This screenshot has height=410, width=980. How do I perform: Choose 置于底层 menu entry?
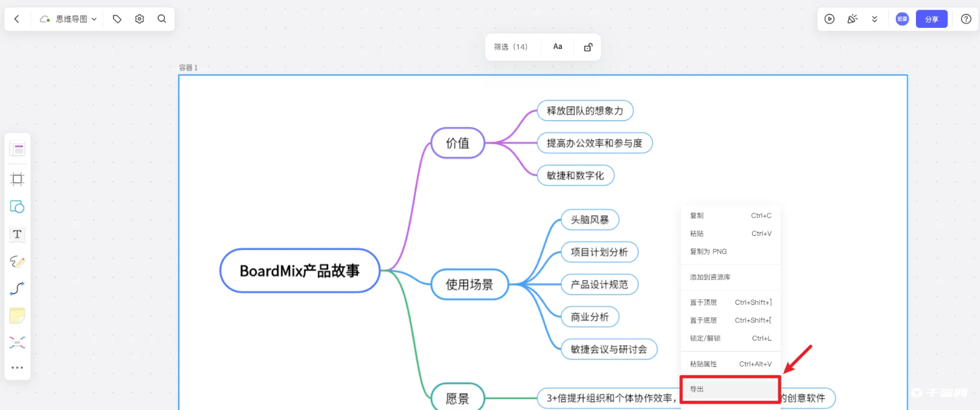[x=730, y=321]
